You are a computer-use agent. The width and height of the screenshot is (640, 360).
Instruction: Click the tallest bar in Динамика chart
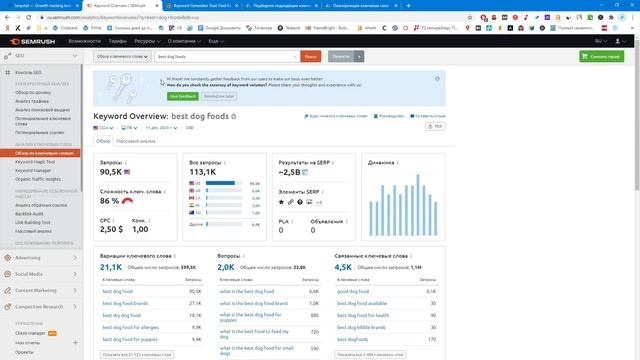pos(418,205)
